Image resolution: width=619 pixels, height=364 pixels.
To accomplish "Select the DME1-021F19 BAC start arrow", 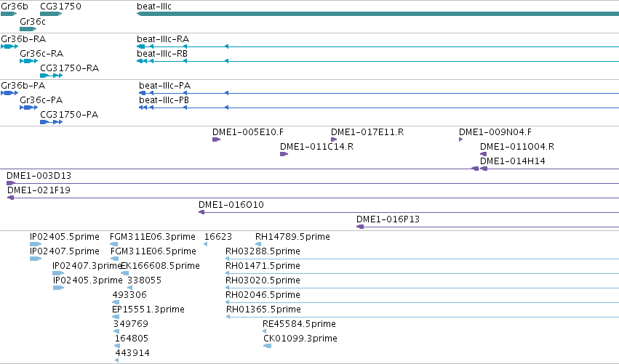I will pyautogui.click(x=11, y=198).
